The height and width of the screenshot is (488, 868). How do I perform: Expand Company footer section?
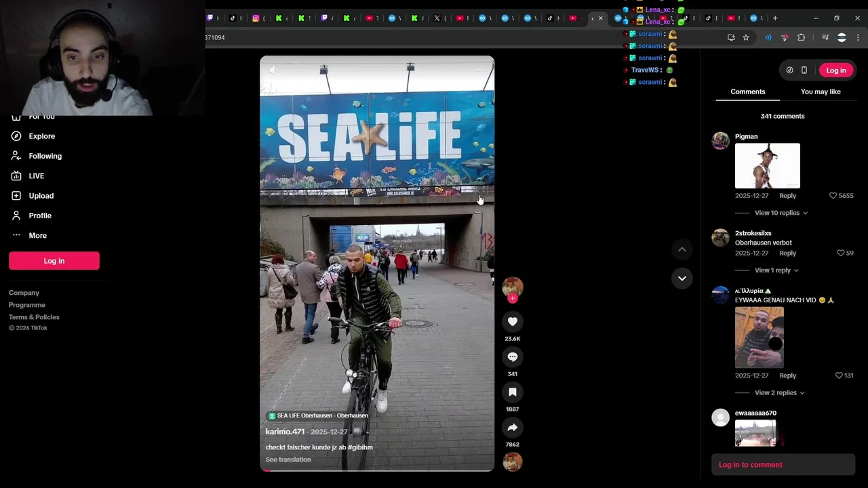(24, 293)
